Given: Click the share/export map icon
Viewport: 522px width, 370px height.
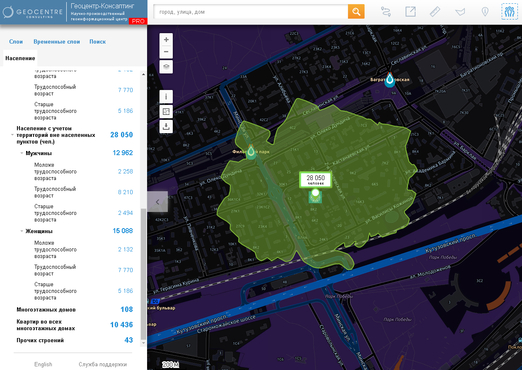Looking at the screenshot, I should [410, 12].
